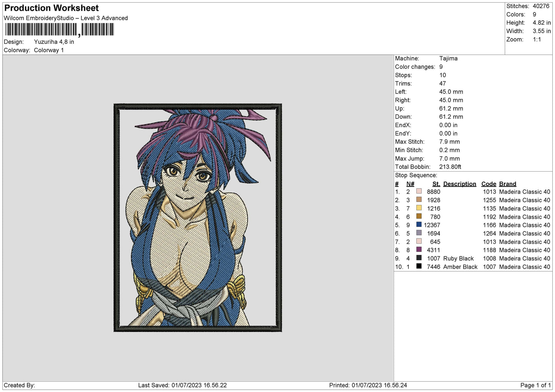Click code 1008 in the Ruby Black row
The width and height of the screenshot is (555, 392).
click(489, 259)
